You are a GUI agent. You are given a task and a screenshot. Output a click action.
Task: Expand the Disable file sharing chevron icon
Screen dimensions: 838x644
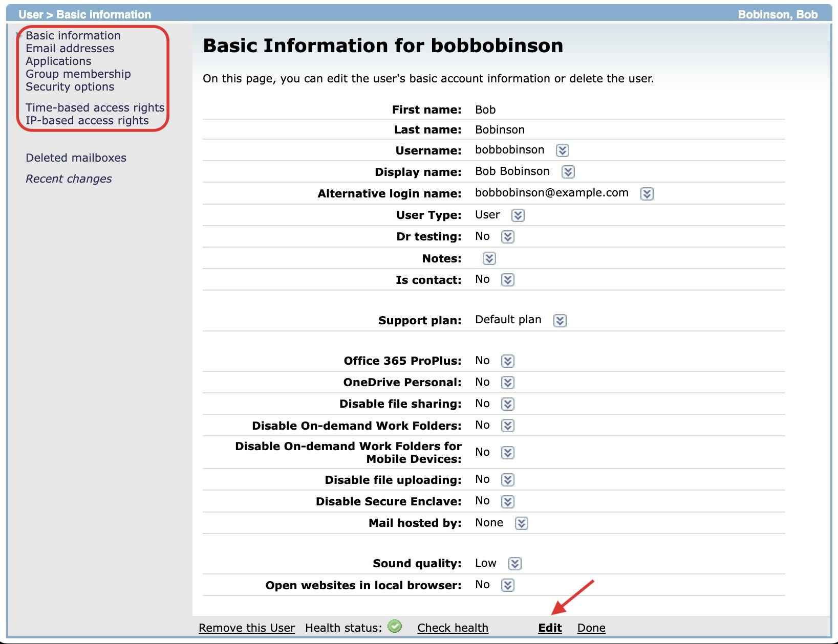pyautogui.click(x=507, y=404)
